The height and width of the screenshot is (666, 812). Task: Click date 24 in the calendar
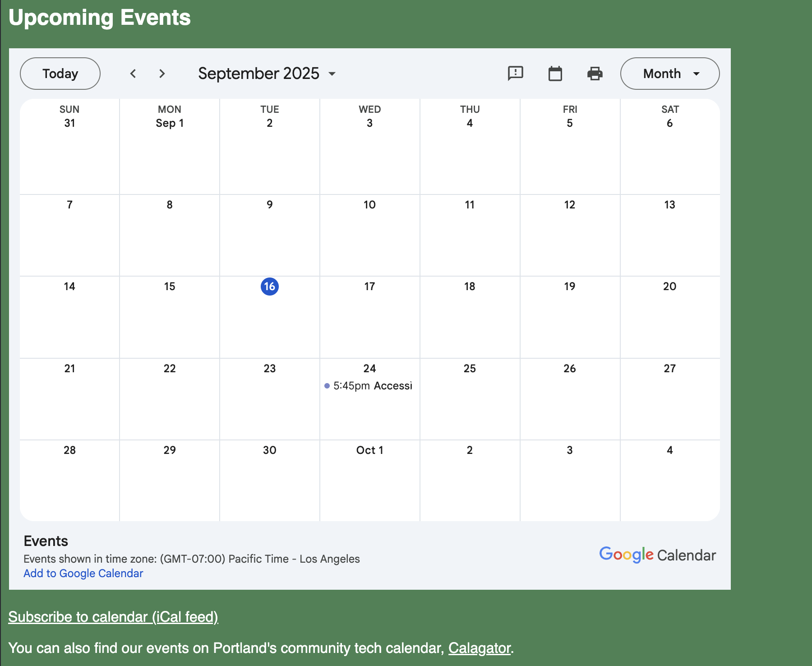(369, 369)
